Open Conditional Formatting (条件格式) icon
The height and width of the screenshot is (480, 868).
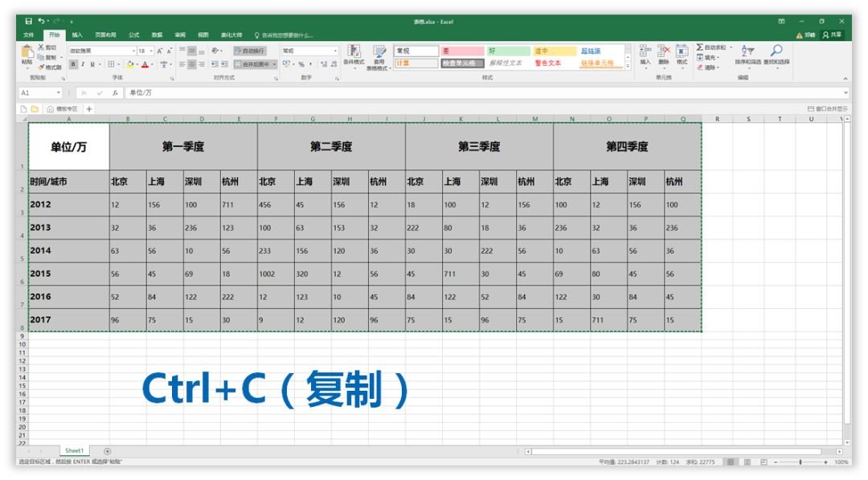(354, 51)
